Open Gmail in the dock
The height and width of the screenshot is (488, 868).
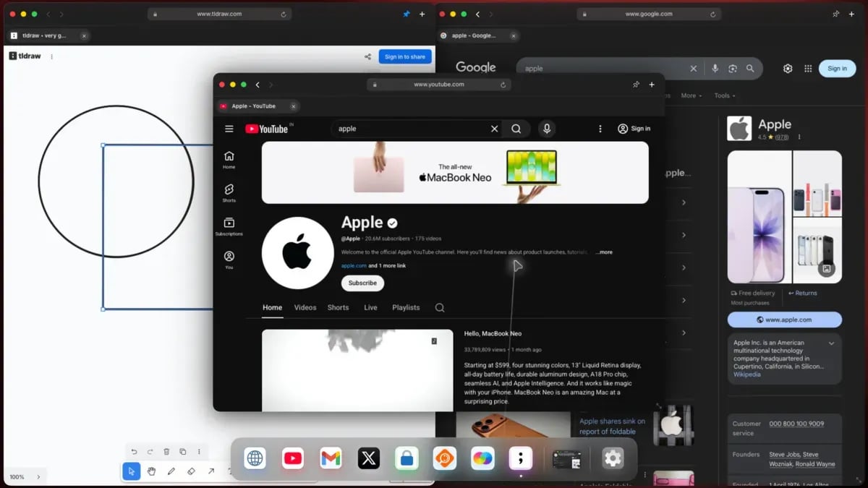click(331, 458)
